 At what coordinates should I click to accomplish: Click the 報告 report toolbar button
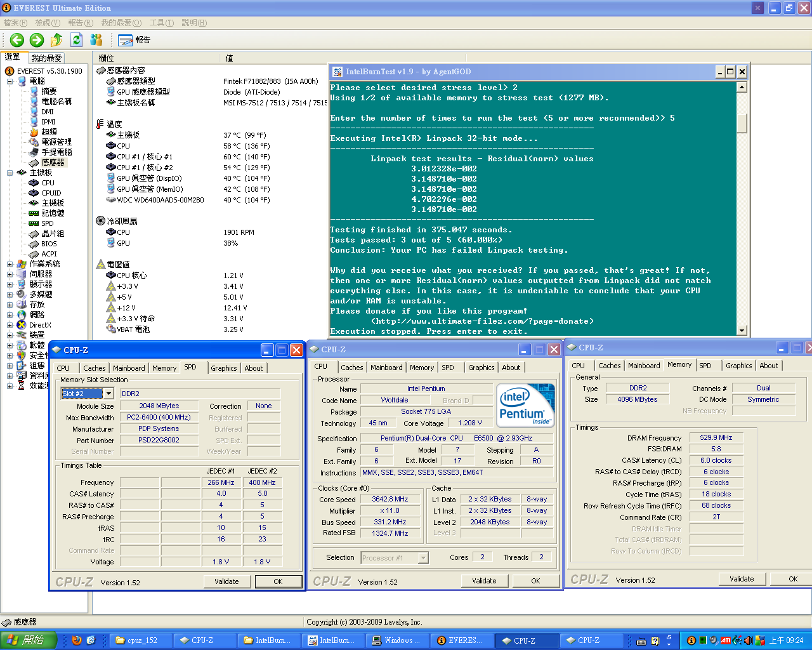click(x=134, y=40)
